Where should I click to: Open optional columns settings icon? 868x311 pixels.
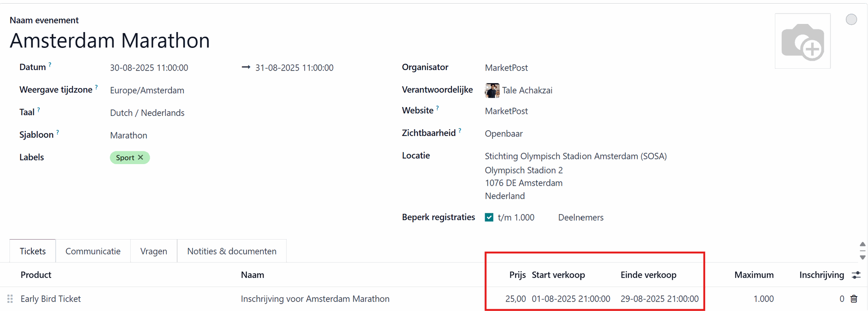click(856, 275)
